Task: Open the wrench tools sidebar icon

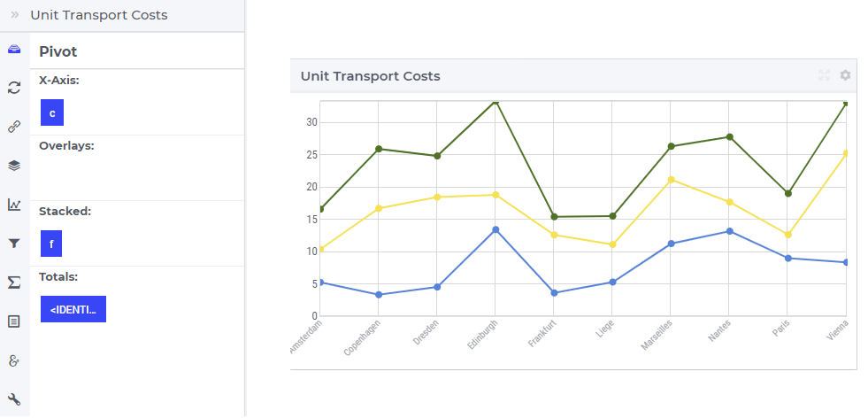Action: [14, 399]
